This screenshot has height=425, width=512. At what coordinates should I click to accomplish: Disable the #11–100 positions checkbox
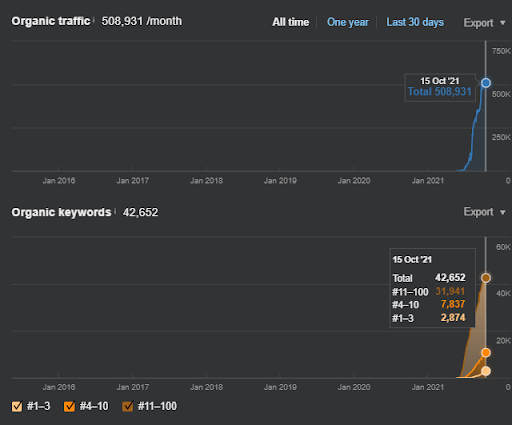click(x=128, y=406)
